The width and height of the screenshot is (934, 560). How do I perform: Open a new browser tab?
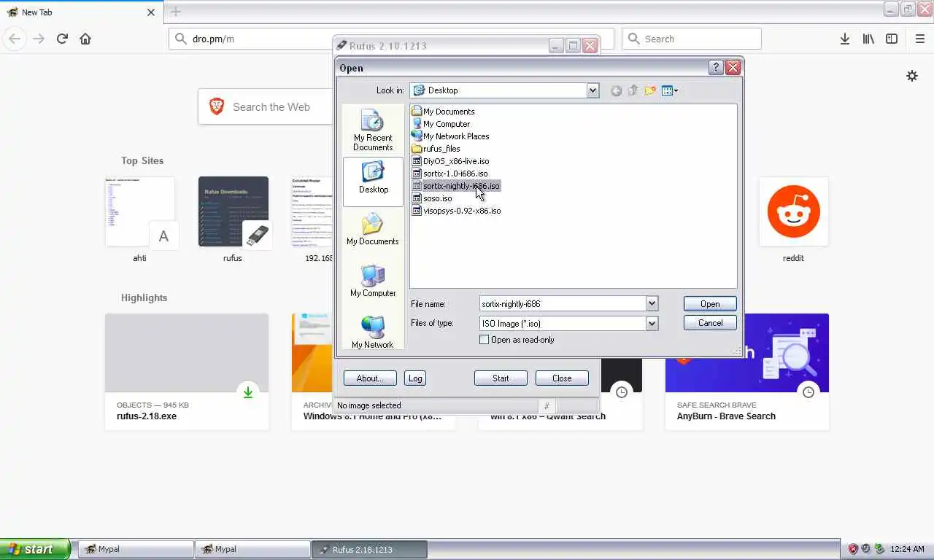click(175, 12)
